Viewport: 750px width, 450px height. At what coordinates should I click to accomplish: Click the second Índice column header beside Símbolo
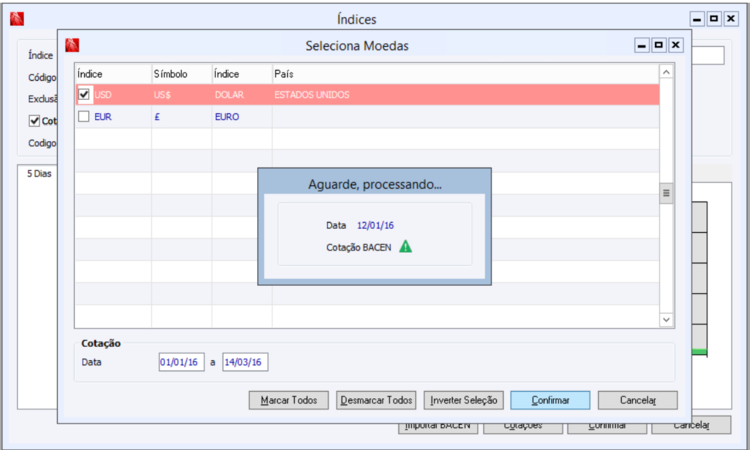[242, 74]
